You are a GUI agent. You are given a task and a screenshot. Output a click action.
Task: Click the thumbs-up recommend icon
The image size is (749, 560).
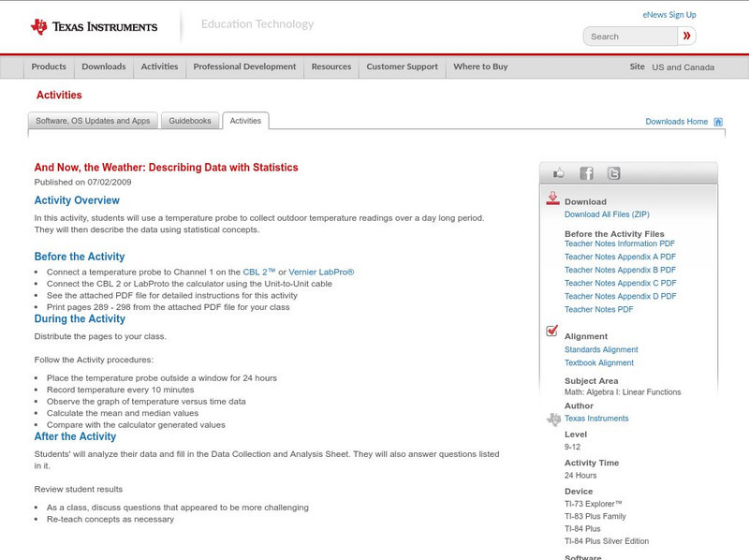click(559, 172)
